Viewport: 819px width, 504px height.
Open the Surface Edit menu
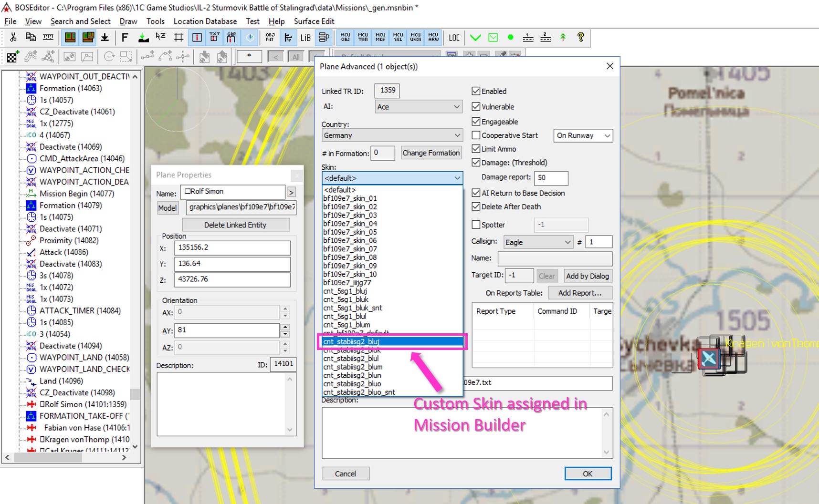314,21
